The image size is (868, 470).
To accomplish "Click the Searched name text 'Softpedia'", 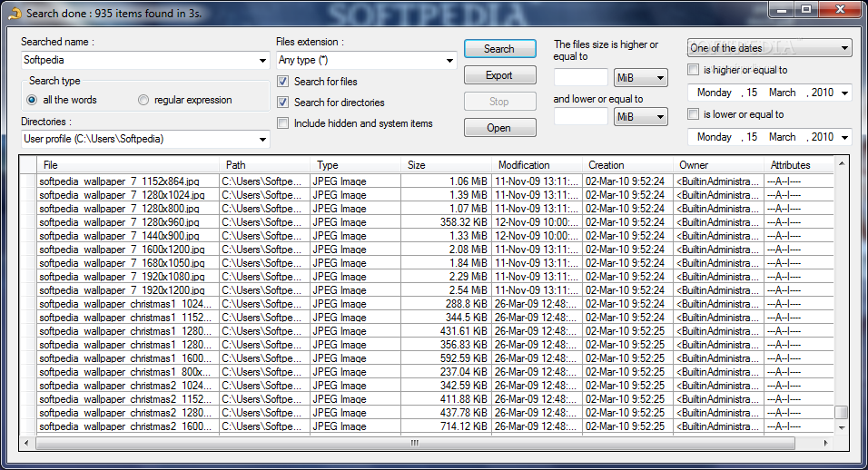I will tap(44, 60).
